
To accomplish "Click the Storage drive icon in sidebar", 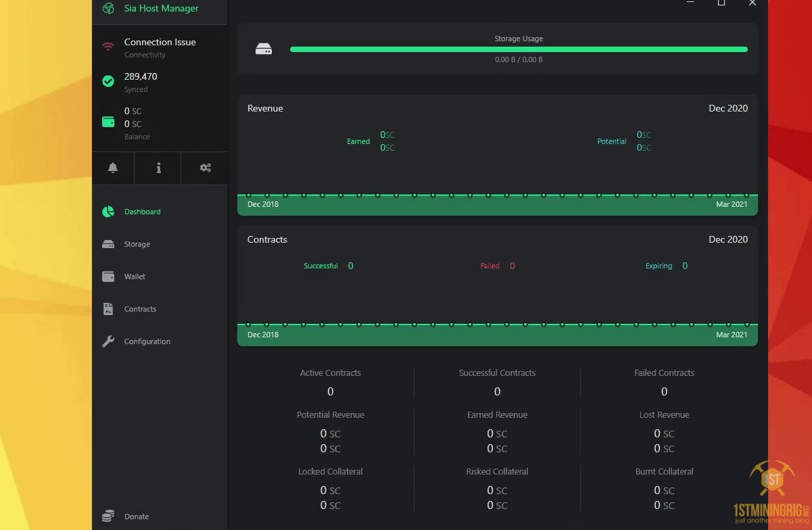I will click(x=108, y=244).
